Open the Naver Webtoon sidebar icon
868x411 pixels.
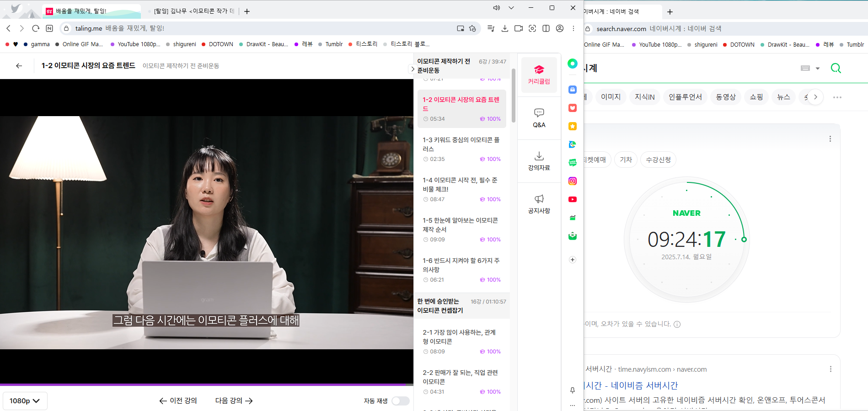pos(573,163)
